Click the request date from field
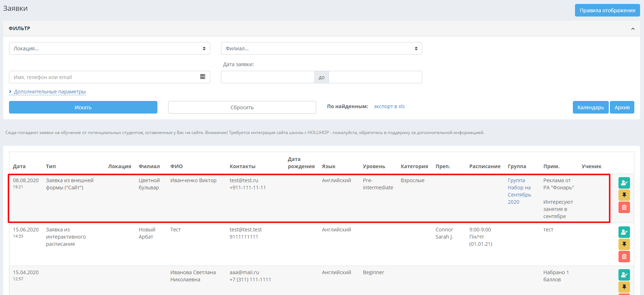The height and width of the screenshot is (295, 644). click(268, 77)
